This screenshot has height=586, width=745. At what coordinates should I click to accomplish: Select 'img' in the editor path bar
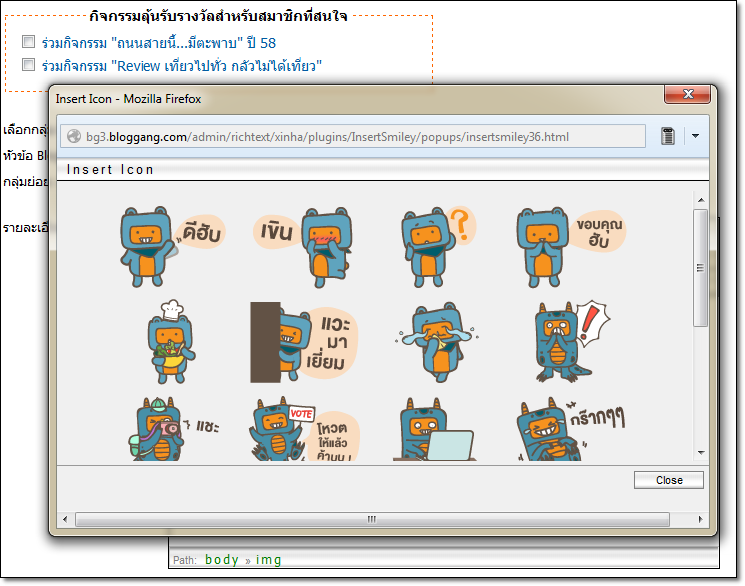(268, 560)
